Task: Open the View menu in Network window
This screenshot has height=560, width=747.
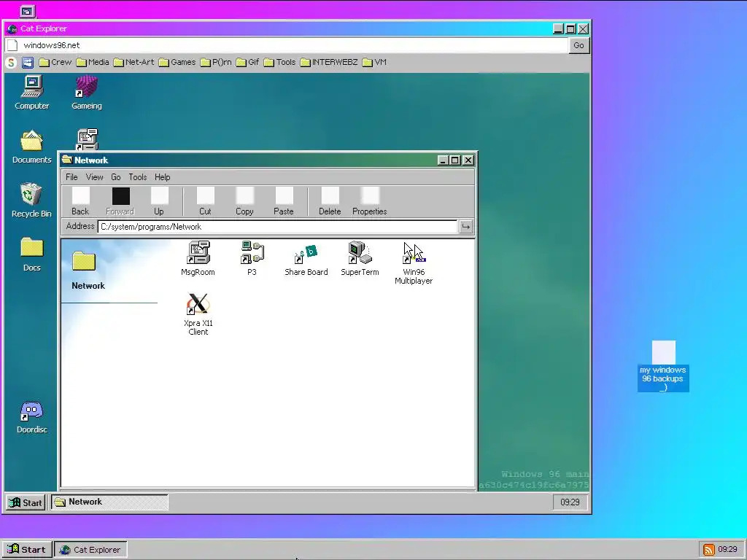Action: [x=94, y=177]
